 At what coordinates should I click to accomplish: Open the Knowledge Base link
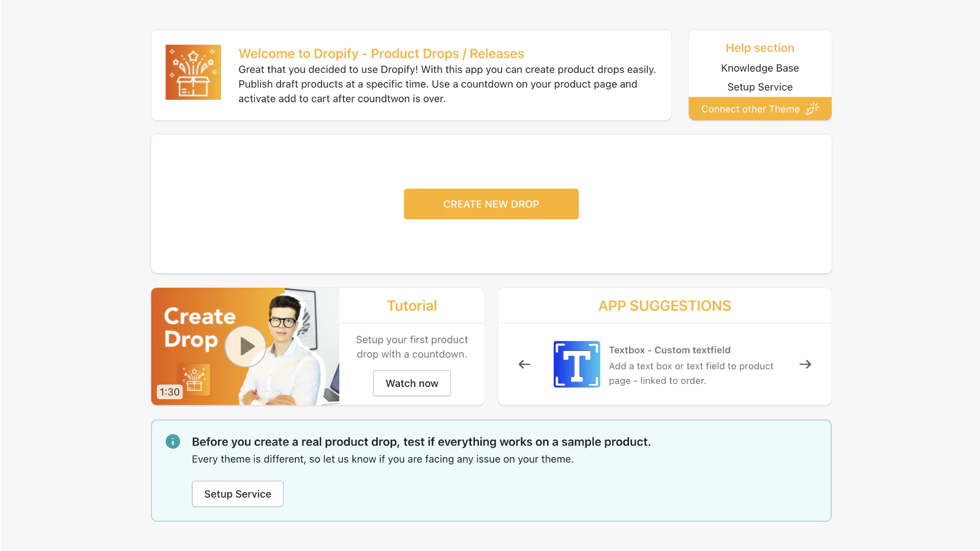(x=760, y=68)
